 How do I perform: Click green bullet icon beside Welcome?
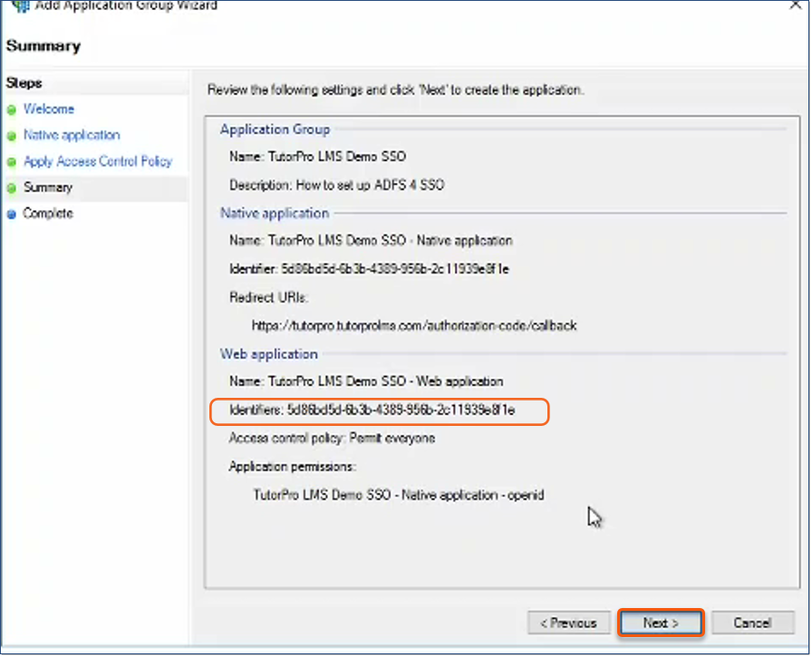click(12, 111)
